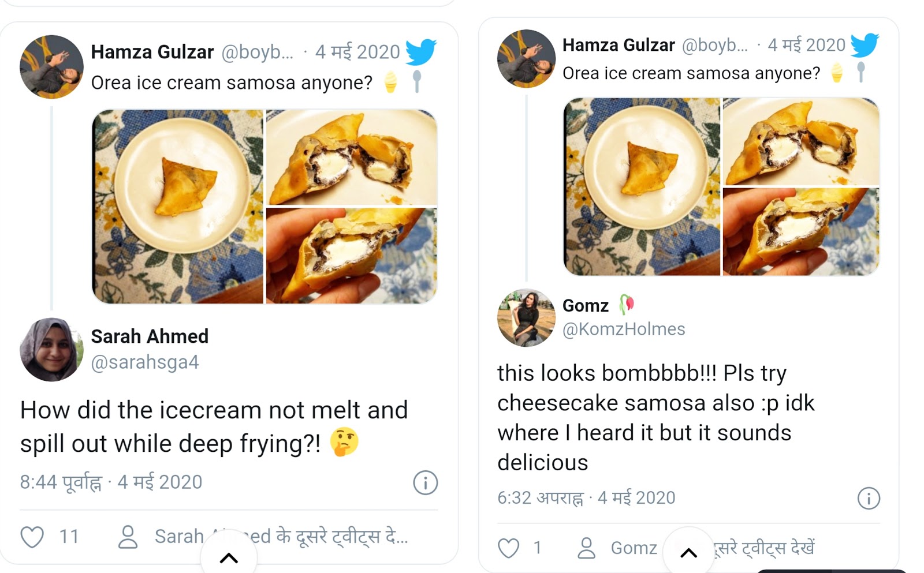This screenshot has width=924, height=573.
Task: Click the Twitter bird icon on right tweet
Action: click(x=865, y=45)
